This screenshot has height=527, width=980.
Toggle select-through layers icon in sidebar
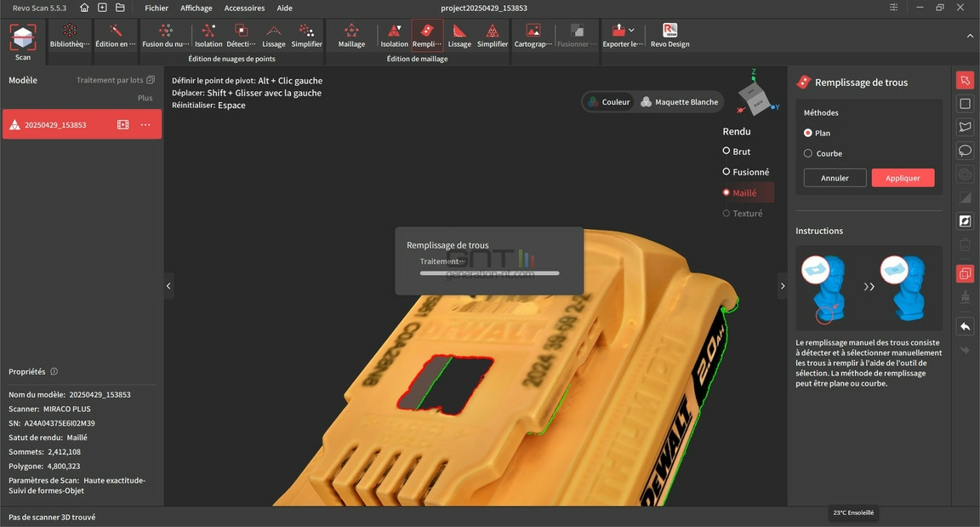tap(965, 273)
